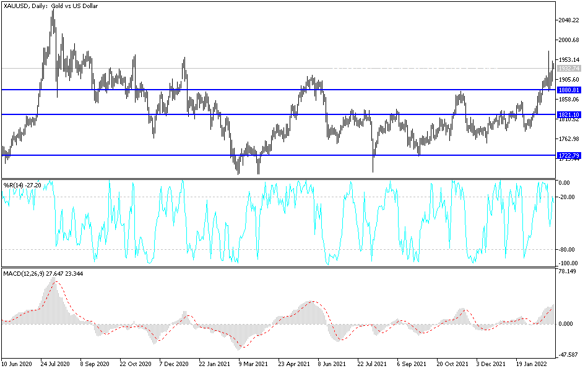Click the 2000.68 price scale value
This screenshot has width=588, height=371.
pyautogui.click(x=569, y=40)
